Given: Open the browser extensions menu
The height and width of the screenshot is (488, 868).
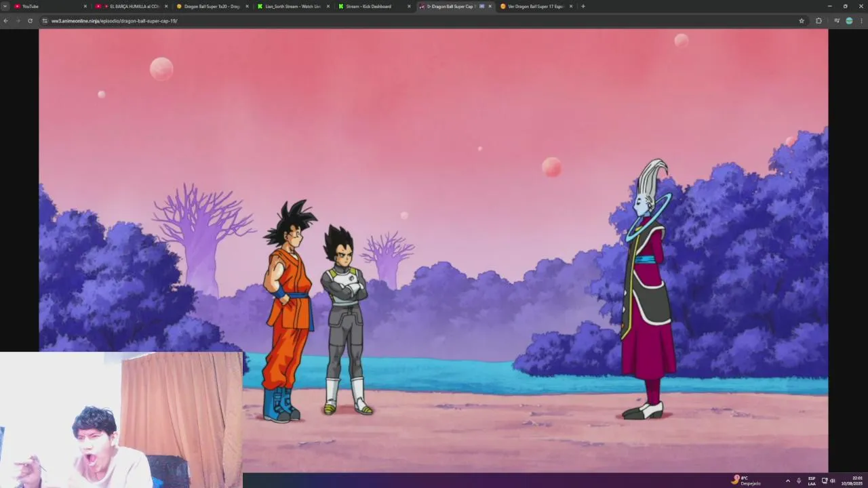Looking at the screenshot, I should pos(818,20).
